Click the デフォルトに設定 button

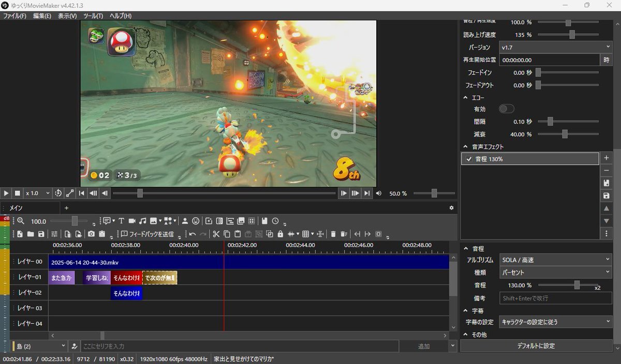pos(536,346)
